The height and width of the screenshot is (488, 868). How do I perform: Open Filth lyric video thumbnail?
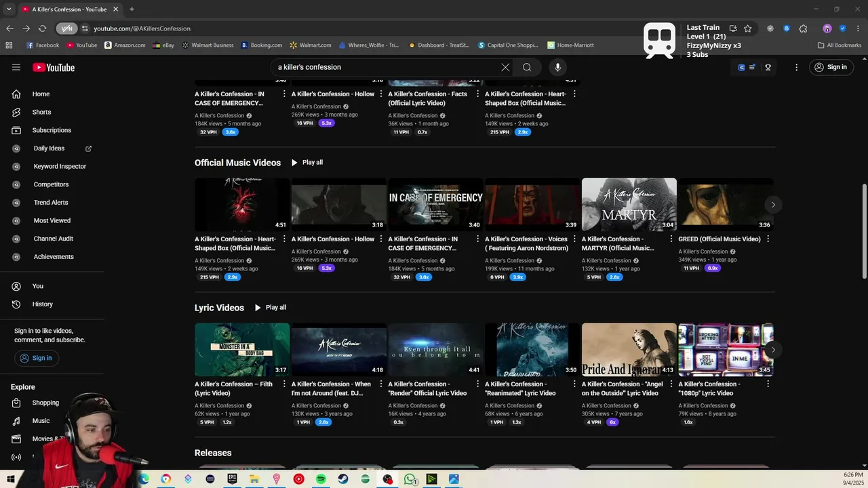pyautogui.click(x=242, y=350)
